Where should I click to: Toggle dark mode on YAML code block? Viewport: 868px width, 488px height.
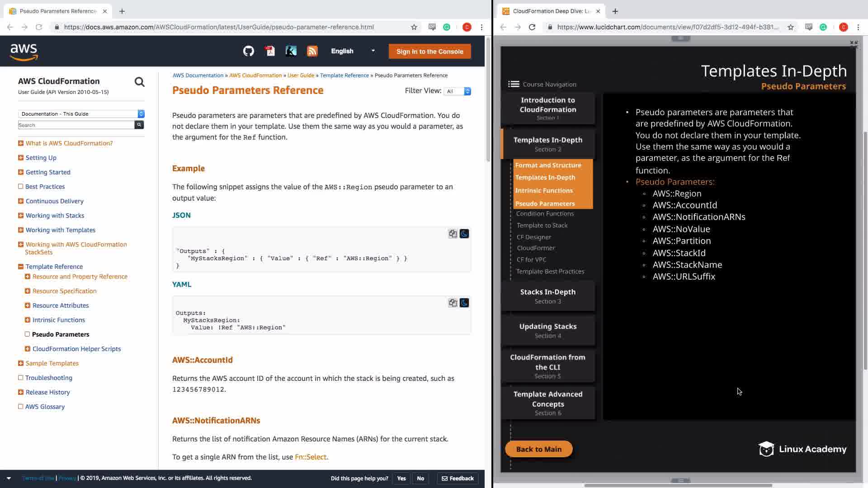pos(464,303)
